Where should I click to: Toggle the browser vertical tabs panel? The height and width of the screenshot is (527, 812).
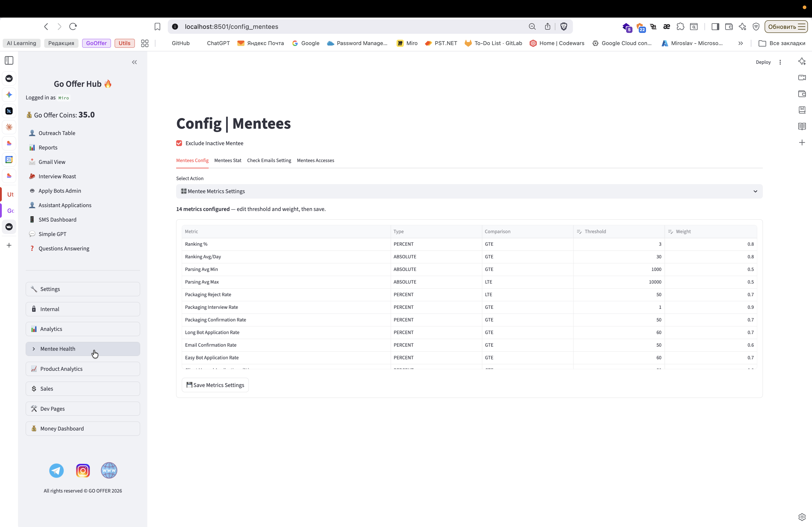pyautogui.click(x=9, y=61)
